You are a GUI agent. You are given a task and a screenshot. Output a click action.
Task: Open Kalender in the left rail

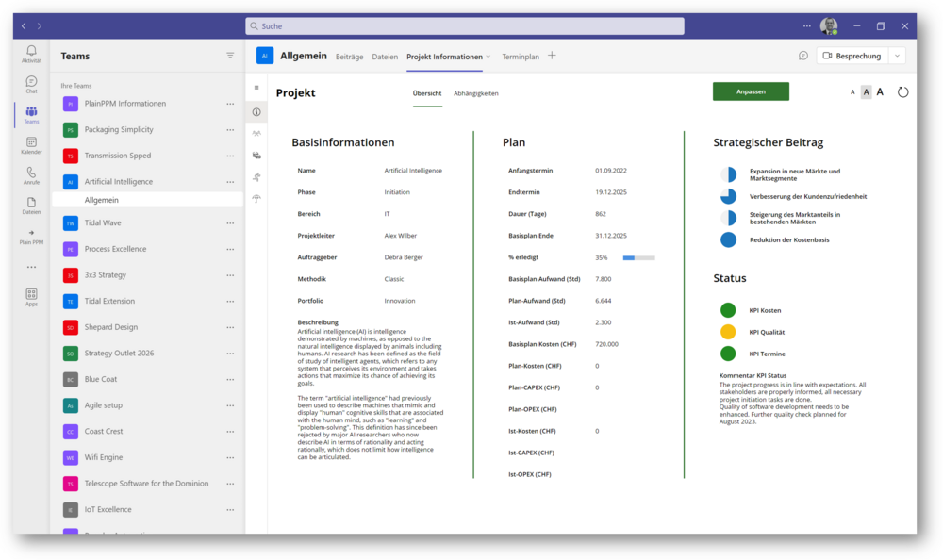(x=31, y=144)
